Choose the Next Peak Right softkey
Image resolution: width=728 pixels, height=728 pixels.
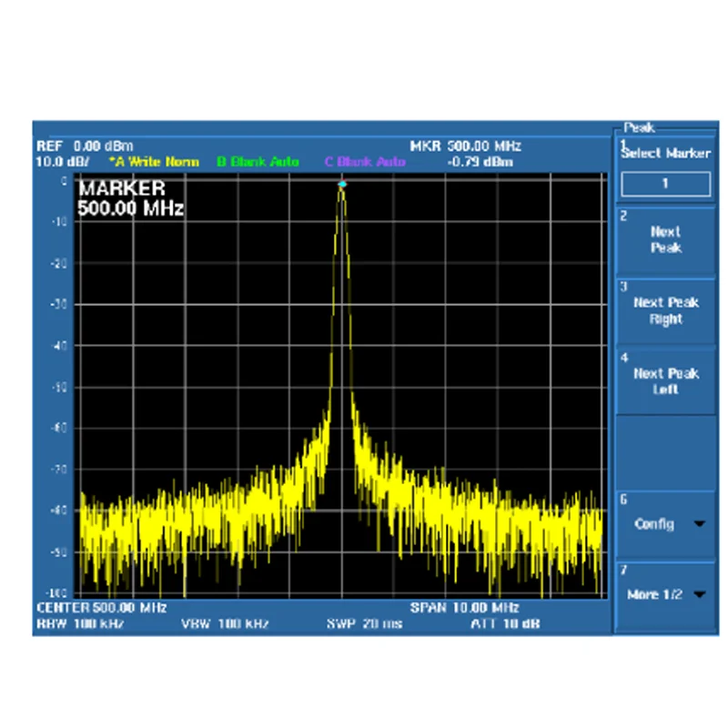coord(665,311)
